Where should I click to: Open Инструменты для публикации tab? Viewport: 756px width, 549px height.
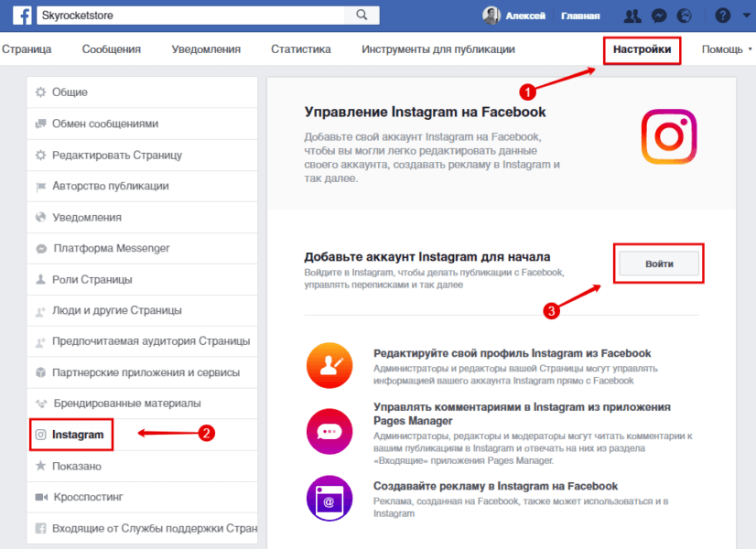point(438,49)
